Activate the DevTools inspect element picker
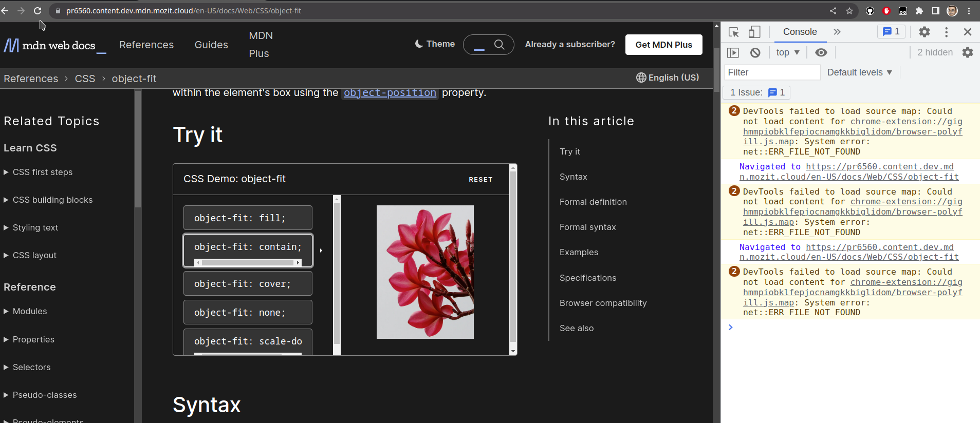This screenshot has width=980, height=423. tap(734, 32)
